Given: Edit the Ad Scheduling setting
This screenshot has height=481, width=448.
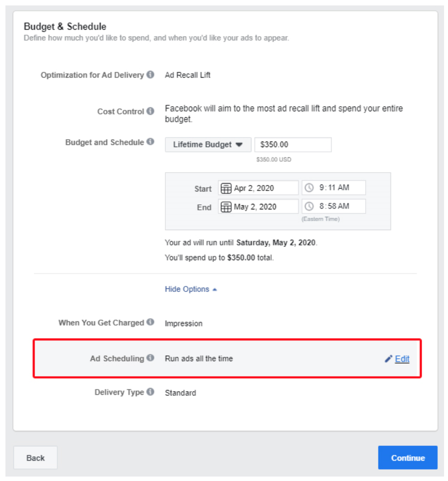Looking at the screenshot, I should (401, 359).
